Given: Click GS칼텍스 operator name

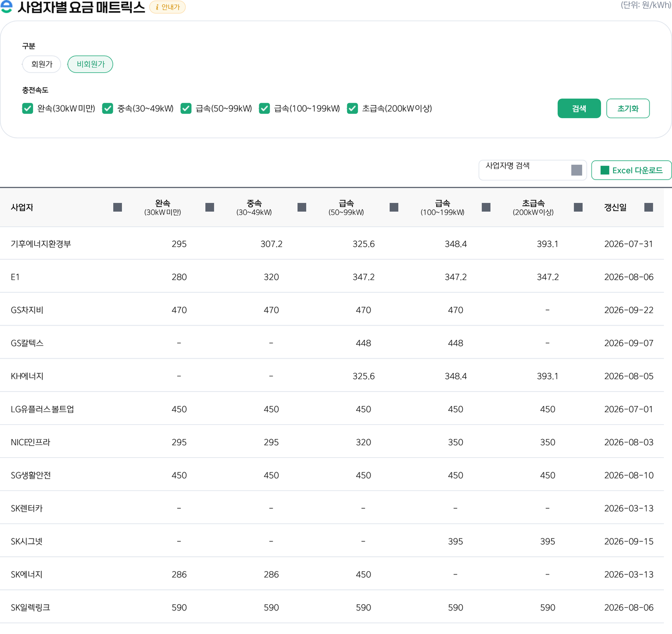Looking at the screenshot, I should pos(27,343).
